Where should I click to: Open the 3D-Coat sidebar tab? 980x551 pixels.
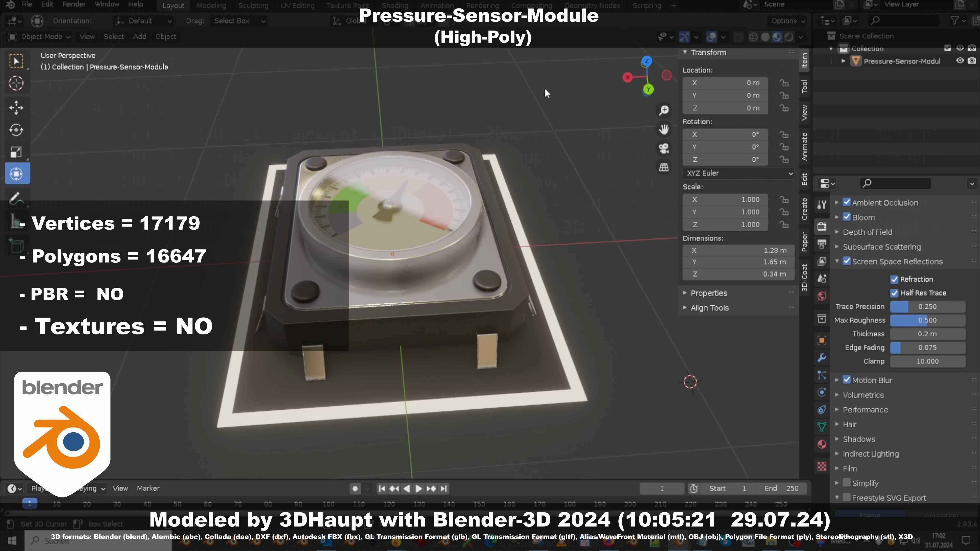coord(804,278)
